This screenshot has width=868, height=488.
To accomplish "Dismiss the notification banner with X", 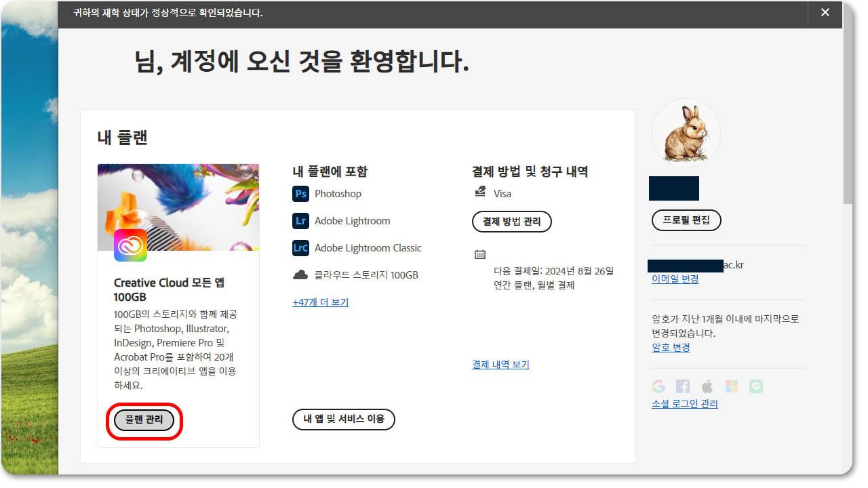I will (825, 12).
